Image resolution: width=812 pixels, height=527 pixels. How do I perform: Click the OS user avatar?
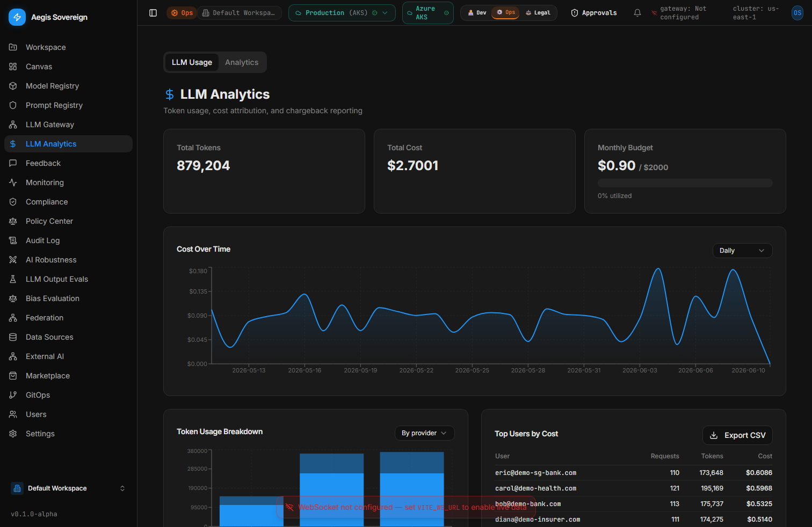pyautogui.click(x=798, y=13)
